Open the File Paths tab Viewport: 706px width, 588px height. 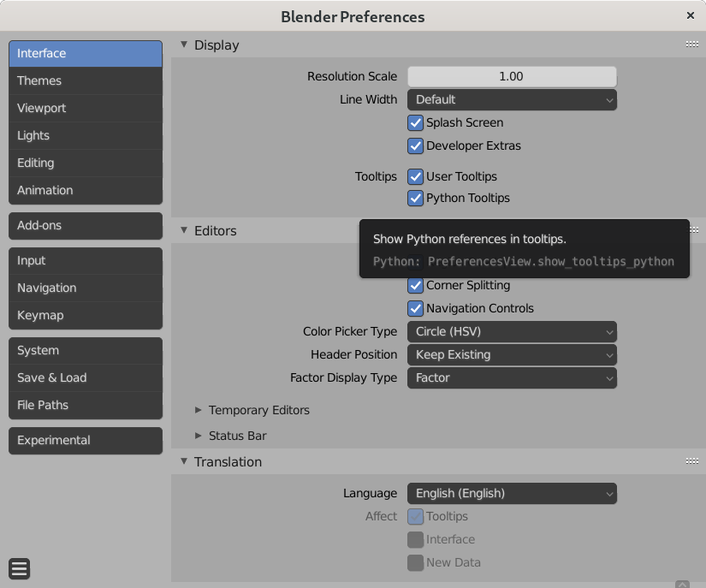point(86,405)
